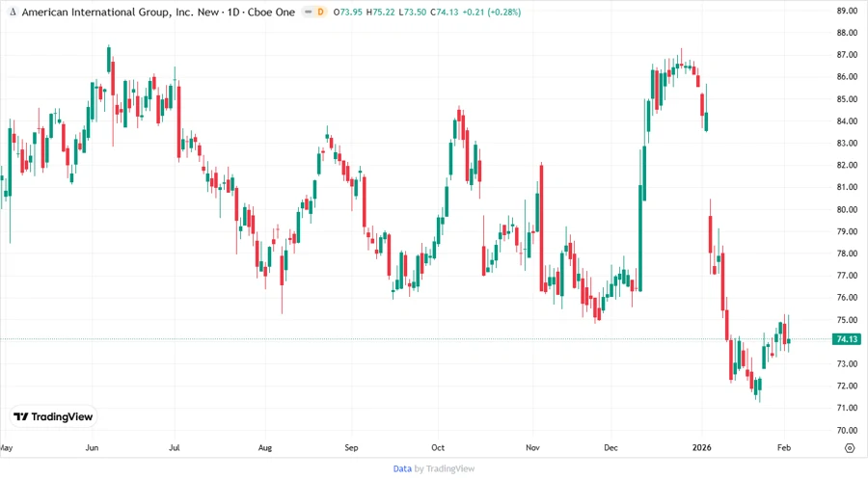Open the 'Data' link below the chart
This screenshot has width=868, height=480.
coord(402,469)
